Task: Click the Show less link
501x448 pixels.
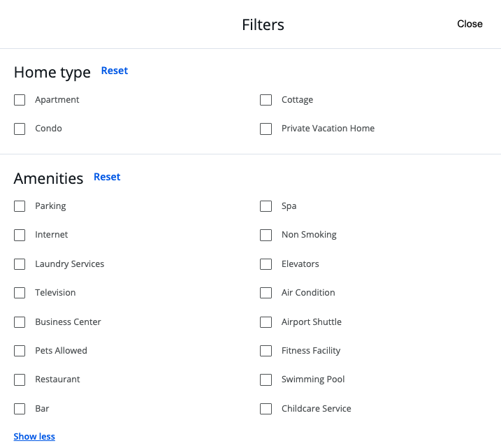Action: pyautogui.click(x=34, y=437)
